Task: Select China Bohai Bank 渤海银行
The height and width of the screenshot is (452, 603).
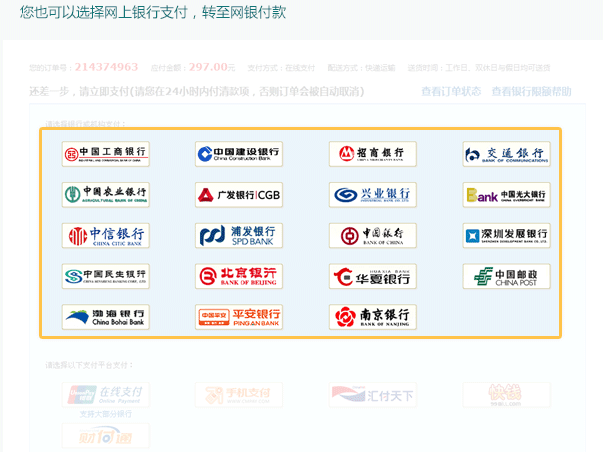Action: pyautogui.click(x=106, y=317)
